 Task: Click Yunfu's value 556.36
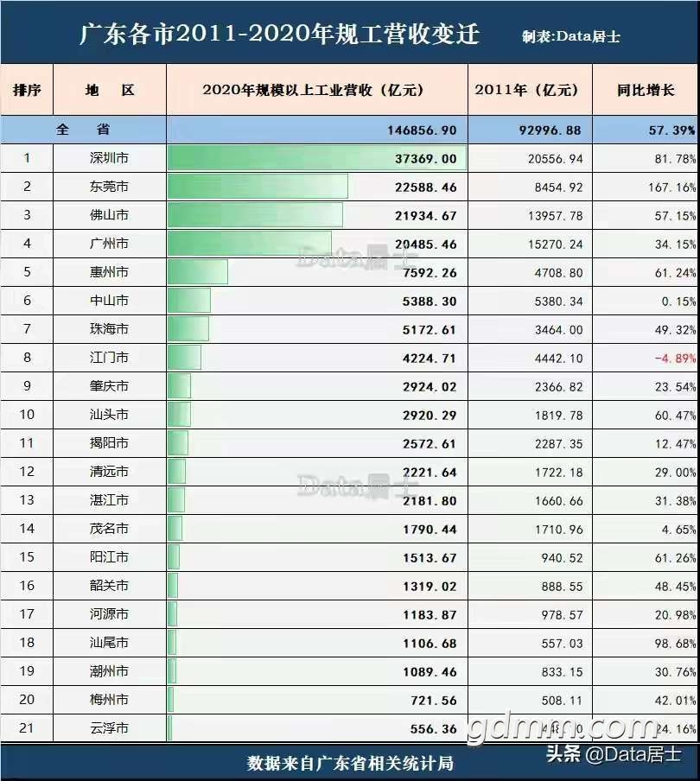click(x=433, y=728)
